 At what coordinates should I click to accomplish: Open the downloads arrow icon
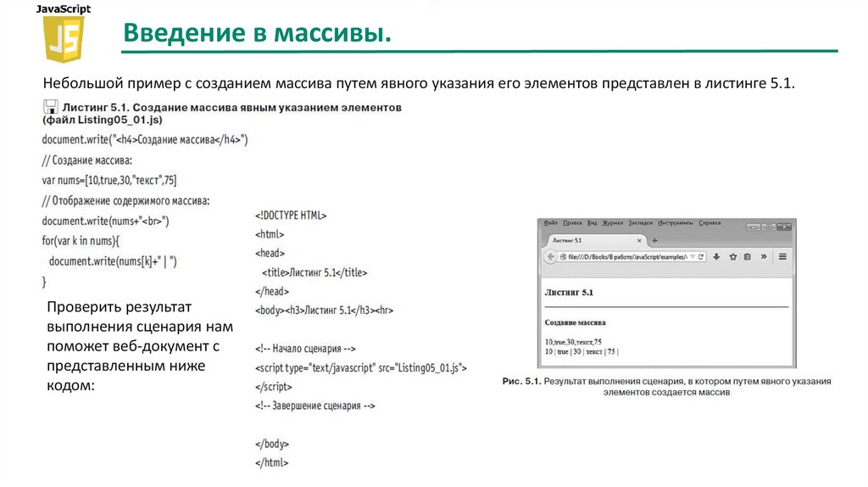[716, 256]
